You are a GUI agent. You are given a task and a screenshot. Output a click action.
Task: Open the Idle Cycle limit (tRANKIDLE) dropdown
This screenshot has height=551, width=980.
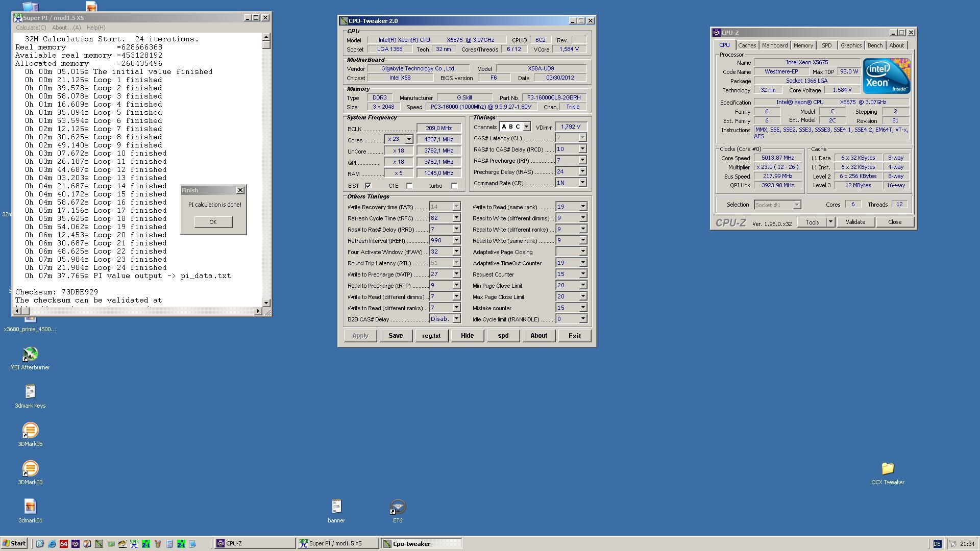582,319
